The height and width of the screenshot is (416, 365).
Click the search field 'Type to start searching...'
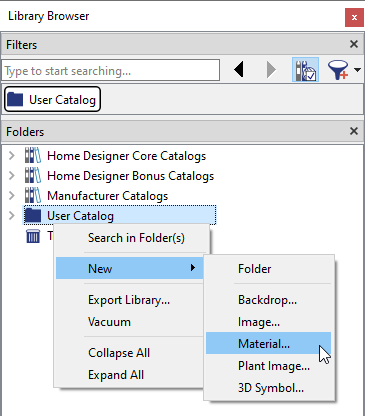111,70
